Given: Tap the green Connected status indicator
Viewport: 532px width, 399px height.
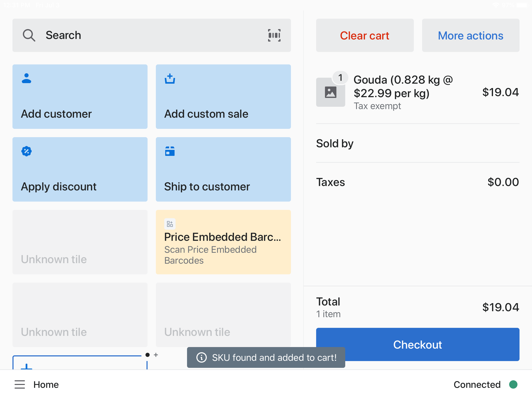Looking at the screenshot, I should pyautogui.click(x=513, y=384).
